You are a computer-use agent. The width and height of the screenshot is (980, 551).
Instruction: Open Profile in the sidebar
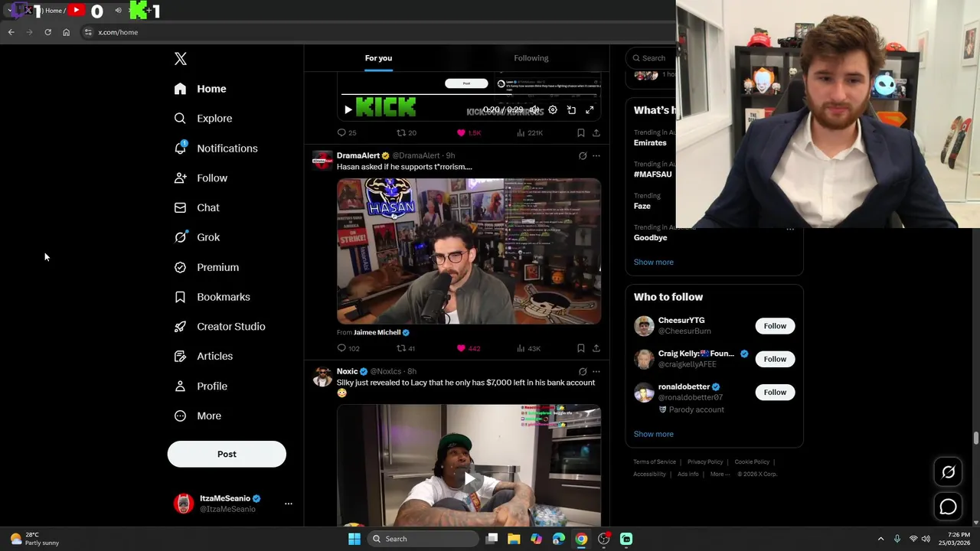click(x=201, y=386)
